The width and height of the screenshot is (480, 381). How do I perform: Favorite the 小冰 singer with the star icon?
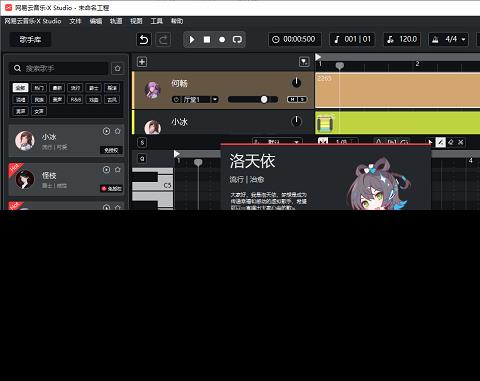click(x=117, y=131)
